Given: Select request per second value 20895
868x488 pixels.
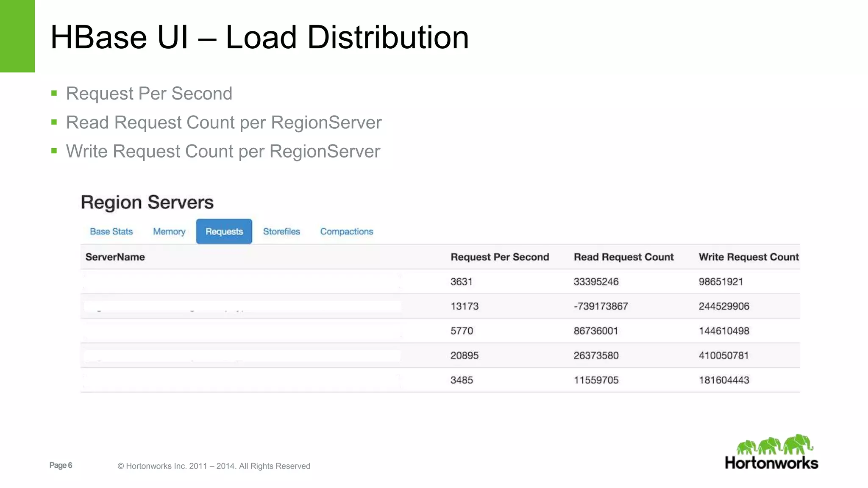Looking at the screenshot, I should pos(465,355).
